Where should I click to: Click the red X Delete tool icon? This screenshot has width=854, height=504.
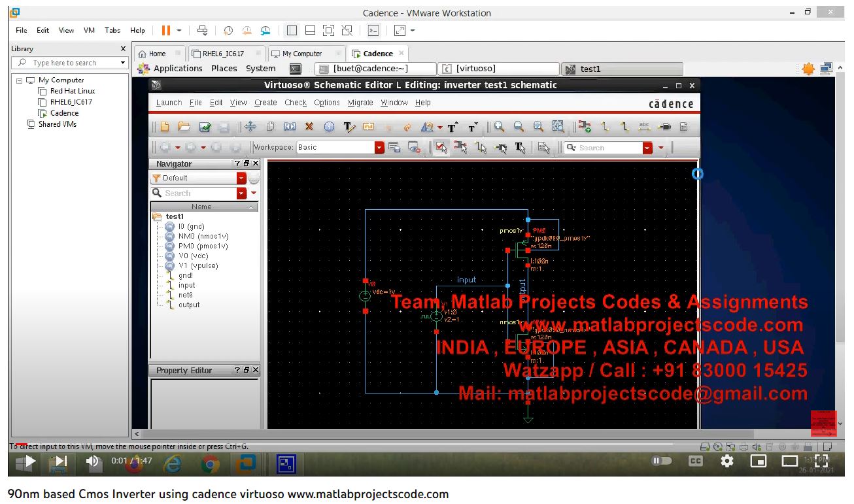(x=309, y=127)
